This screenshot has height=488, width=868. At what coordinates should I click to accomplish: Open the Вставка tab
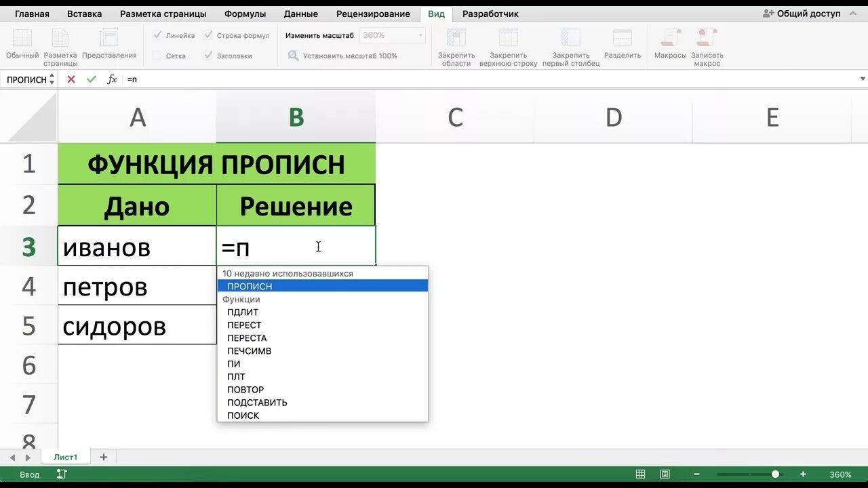coord(85,14)
